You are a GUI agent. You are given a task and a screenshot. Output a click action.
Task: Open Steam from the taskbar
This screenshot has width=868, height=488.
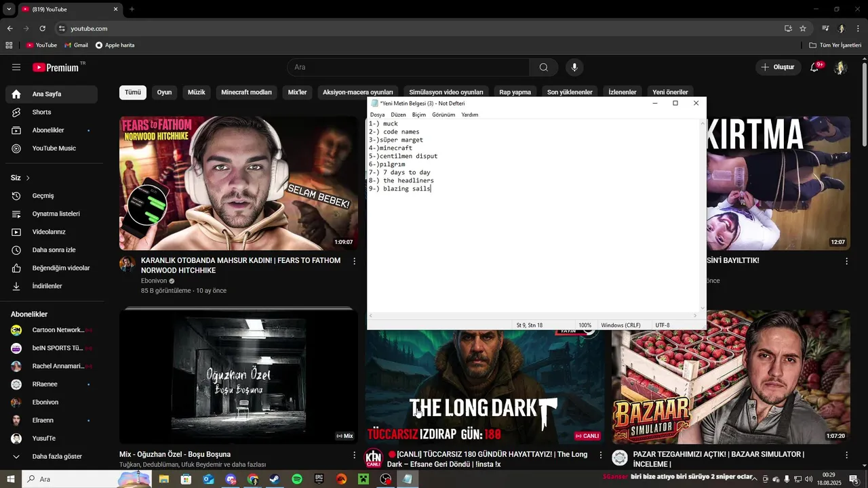tap(275, 479)
